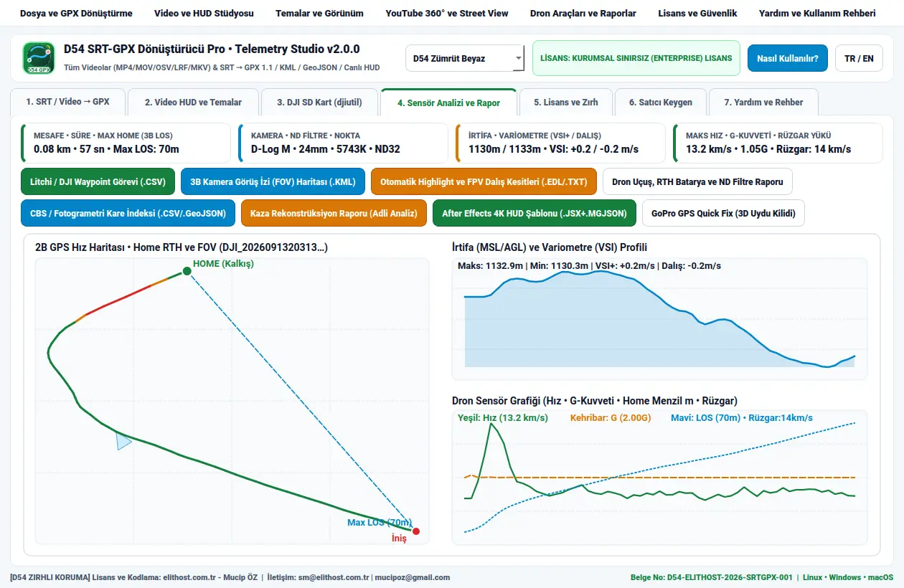Switch to the 6. Satıcı Keygen tab
Viewport: 904px width, 588px height.
click(x=661, y=102)
